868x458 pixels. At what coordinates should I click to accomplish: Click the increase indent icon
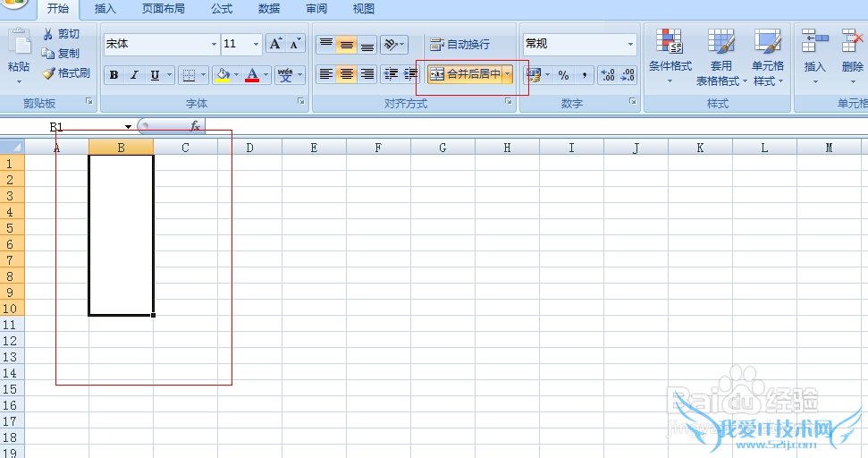point(410,74)
